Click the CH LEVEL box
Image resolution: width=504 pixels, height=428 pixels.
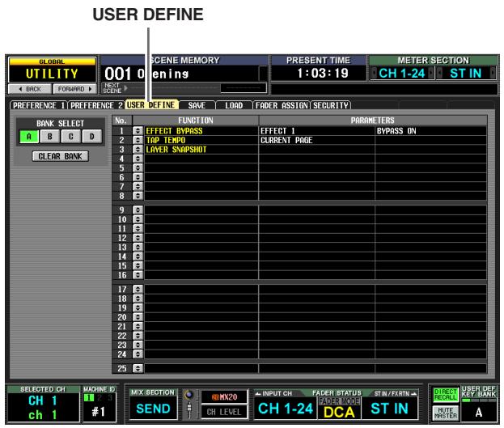coord(224,412)
